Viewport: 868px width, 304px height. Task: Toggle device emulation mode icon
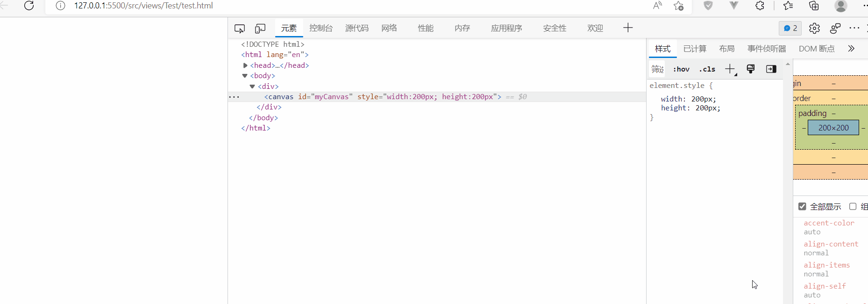tap(260, 29)
